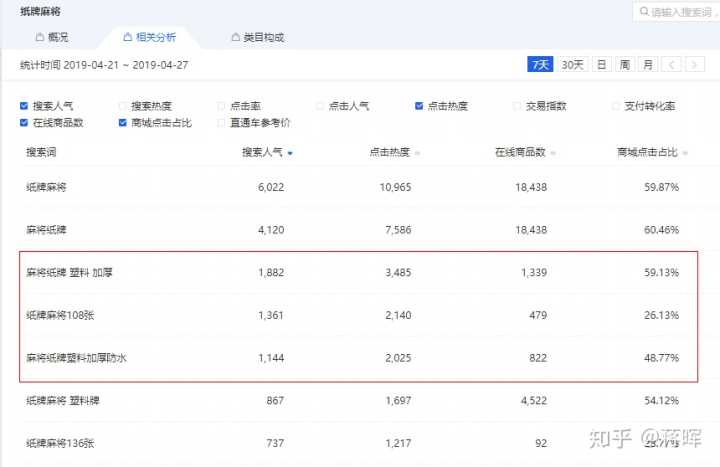The image size is (720, 467).
Task: Sort by 点击热度 column arrow
Action: coord(417,154)
